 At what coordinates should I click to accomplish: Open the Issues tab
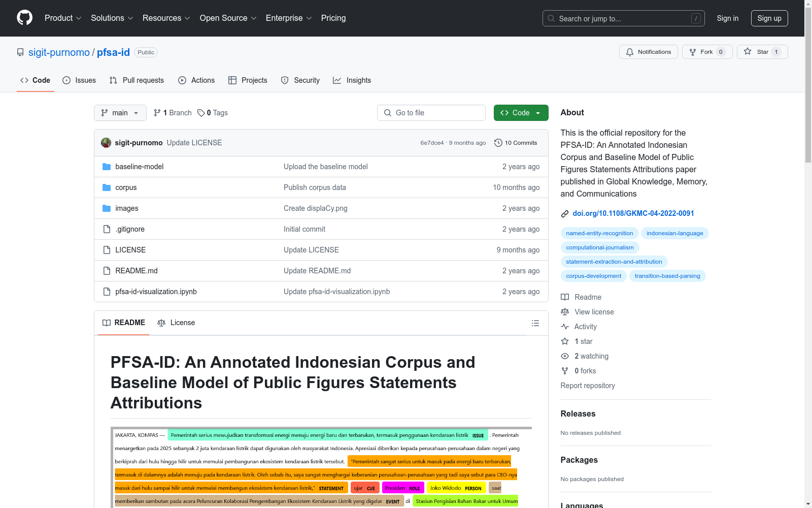[x=79, y=80]
